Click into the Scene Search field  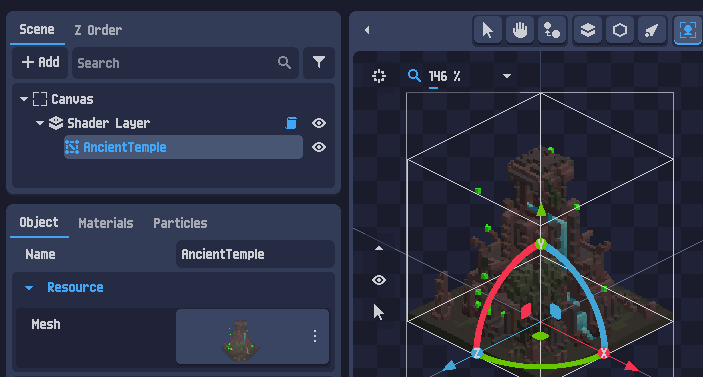185,63
